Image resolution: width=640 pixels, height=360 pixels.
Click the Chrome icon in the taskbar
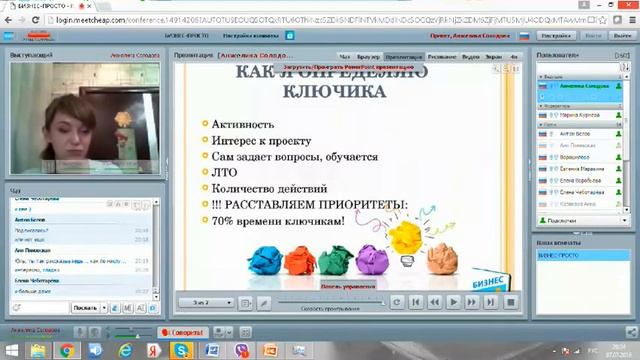[x=67, y=351]
